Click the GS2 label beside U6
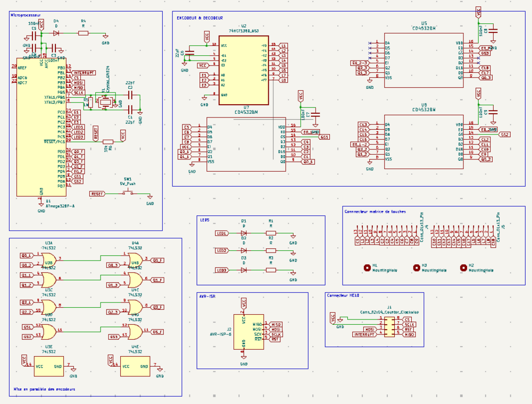532x404 pixels. tap(504, 134)
